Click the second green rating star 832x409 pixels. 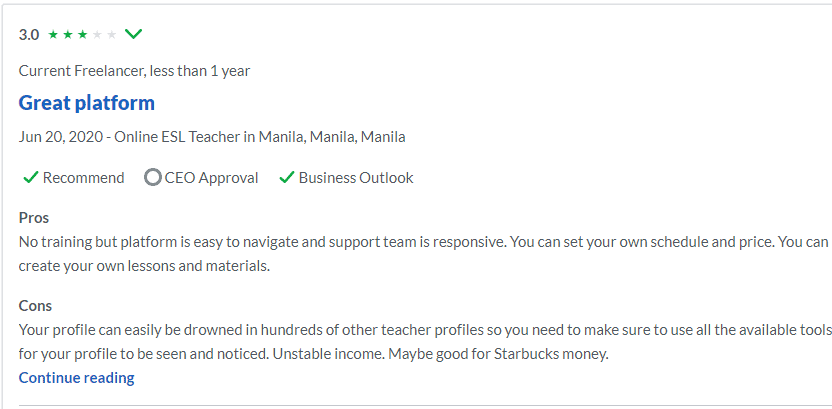tap(67, 35)
